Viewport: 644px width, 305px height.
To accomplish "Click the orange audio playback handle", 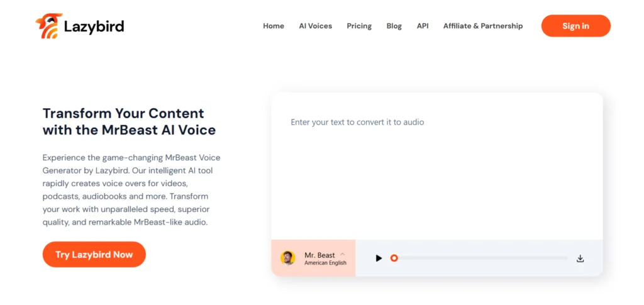I will 394,258.
